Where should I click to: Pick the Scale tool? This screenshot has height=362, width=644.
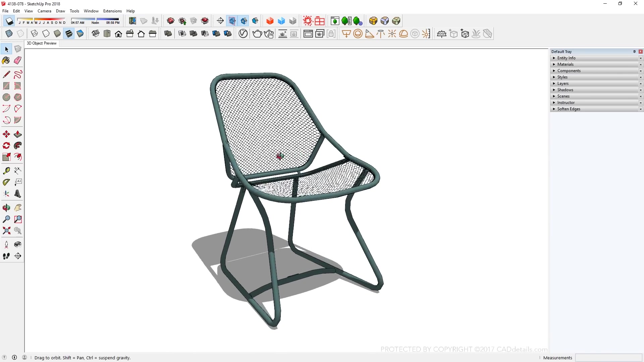pyautogui.click(x=6, y=157)
